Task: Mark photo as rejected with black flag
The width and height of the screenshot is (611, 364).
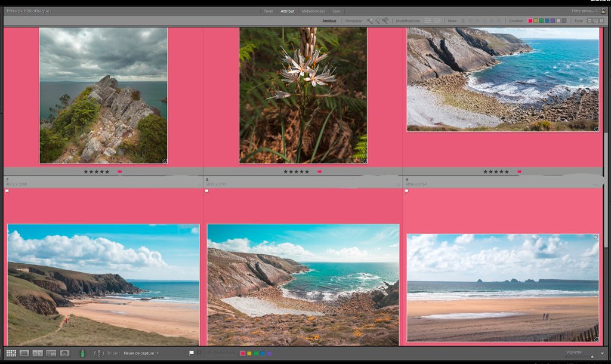Action: click(199, 353)
